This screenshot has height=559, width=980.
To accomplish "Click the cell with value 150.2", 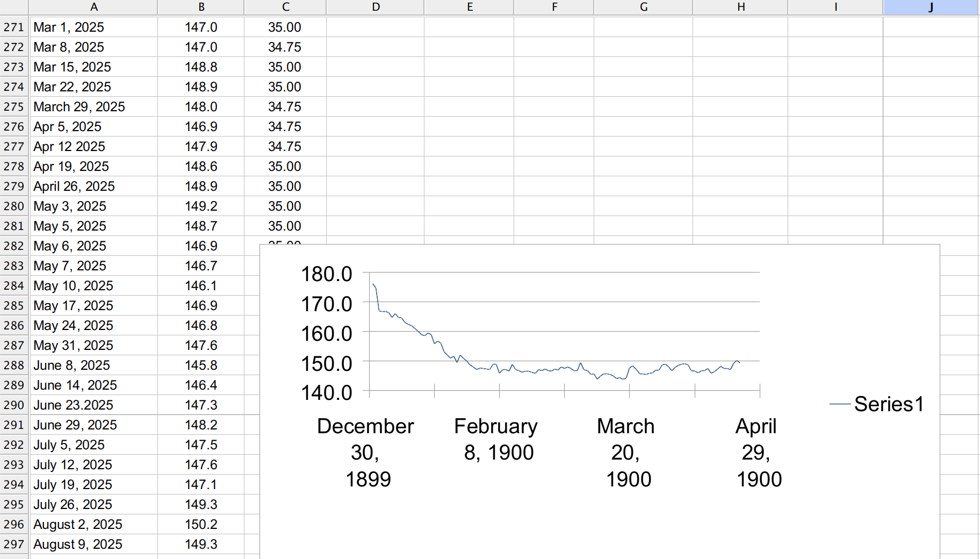I will tap(201, 525).
